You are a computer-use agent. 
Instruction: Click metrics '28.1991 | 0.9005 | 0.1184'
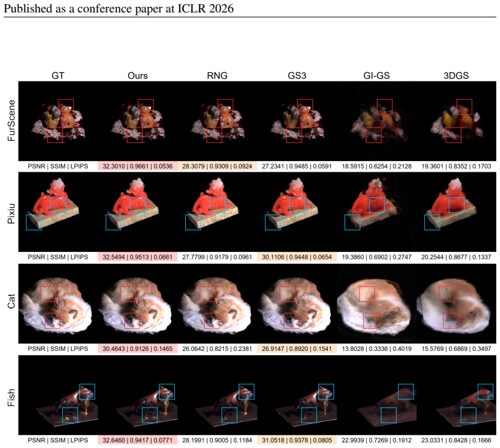click(x=217, y=441)
